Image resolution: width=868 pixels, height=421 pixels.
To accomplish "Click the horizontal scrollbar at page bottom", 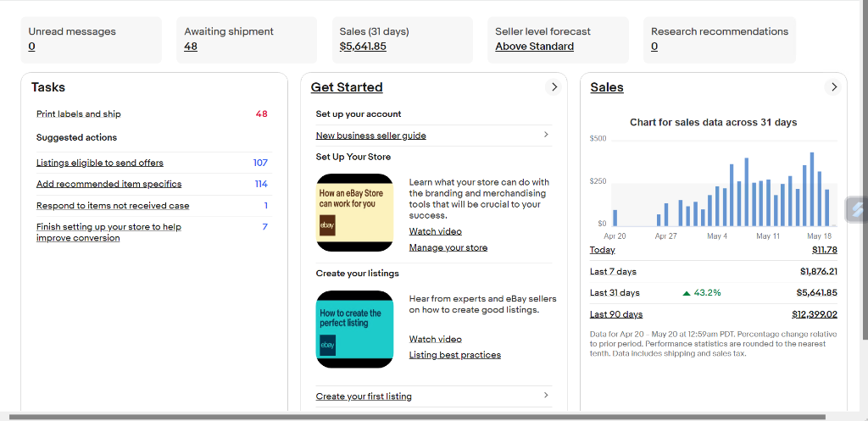I will pyautogui.click(x=417, y=417).
